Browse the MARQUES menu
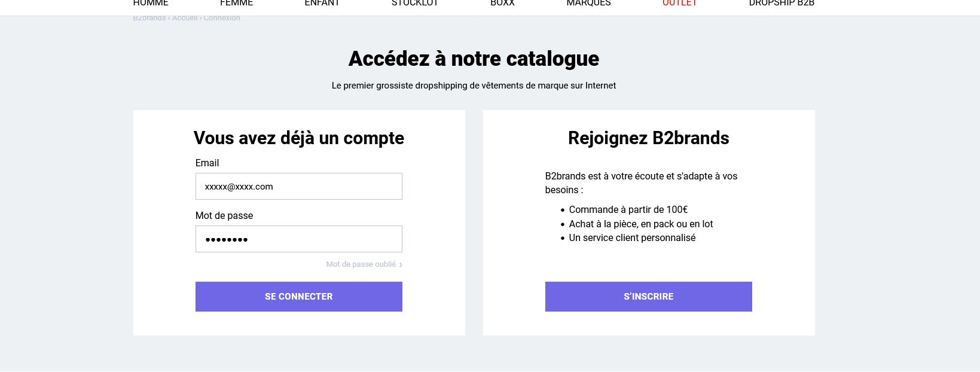 point(588,4)
